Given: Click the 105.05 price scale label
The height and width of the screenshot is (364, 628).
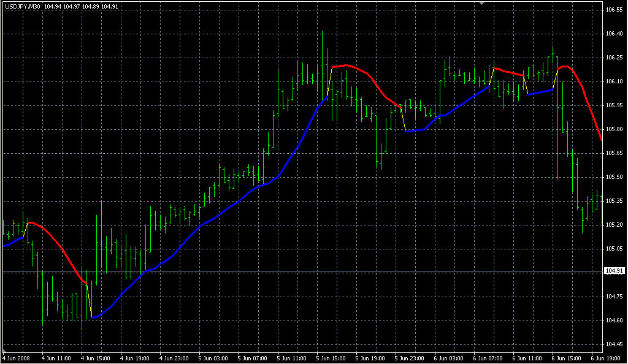Looking at the screenshot, I should [614, 249].
